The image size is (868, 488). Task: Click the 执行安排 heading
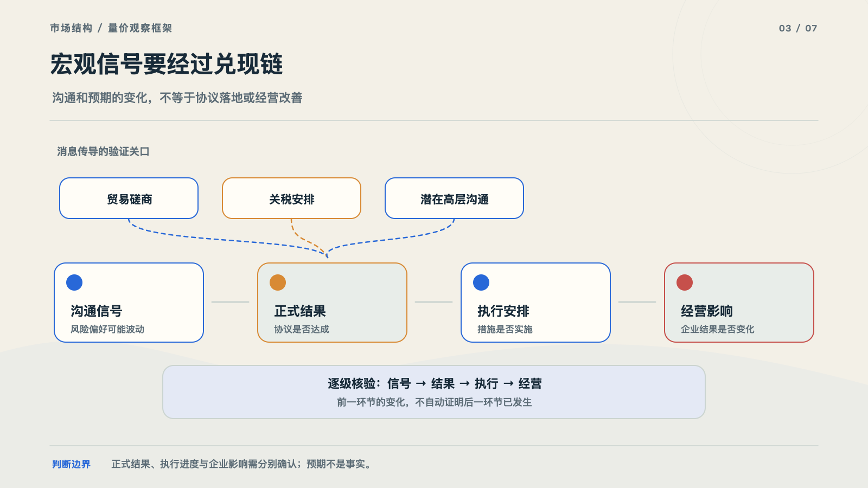pyautogui.click(x=503, y=311)
